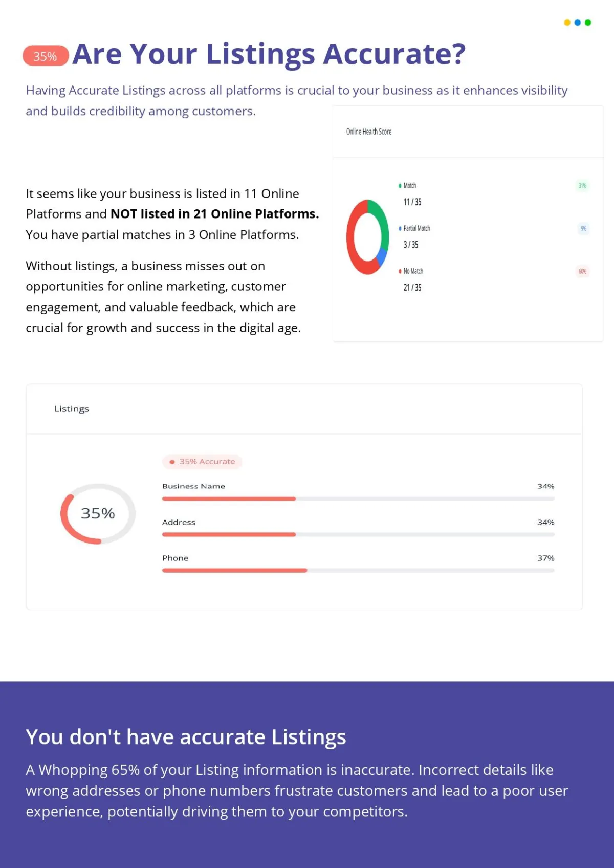
Task: Click the 31% green Match percentage badge
Action: [x=582, y=186]
